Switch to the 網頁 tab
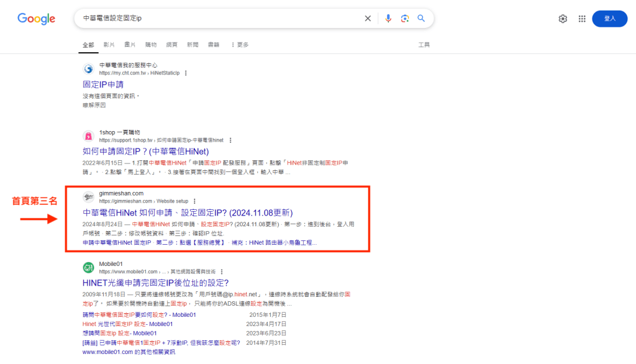 click(x=171, y=45)
